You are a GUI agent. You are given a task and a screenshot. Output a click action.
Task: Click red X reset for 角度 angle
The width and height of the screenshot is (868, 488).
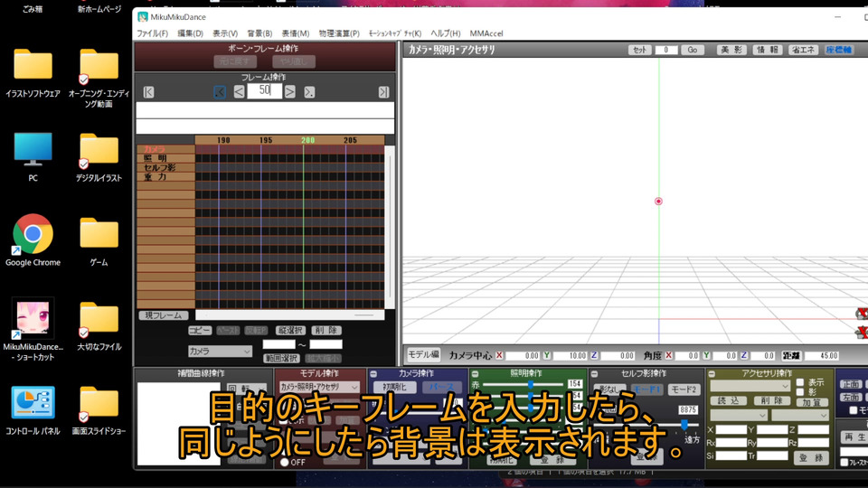pyautogui.click(x=669, y=355)
